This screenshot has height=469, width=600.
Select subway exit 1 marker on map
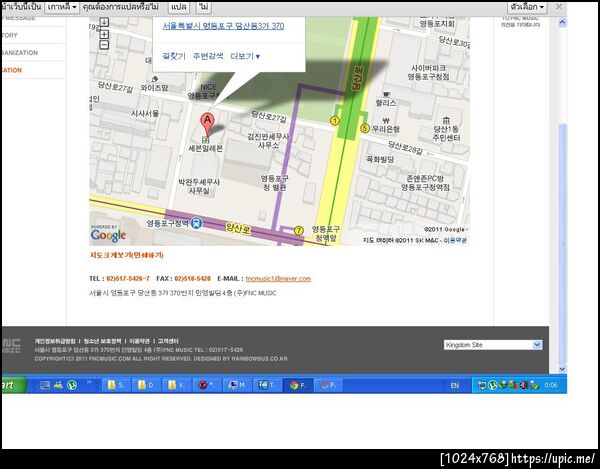335,121
